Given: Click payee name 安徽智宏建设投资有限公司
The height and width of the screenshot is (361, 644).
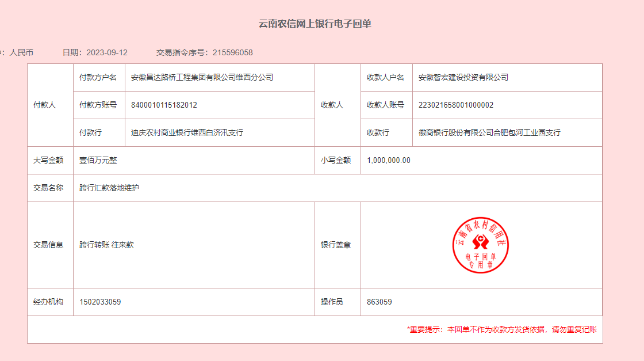Looking at the screenshot, I should pos(463,77).
